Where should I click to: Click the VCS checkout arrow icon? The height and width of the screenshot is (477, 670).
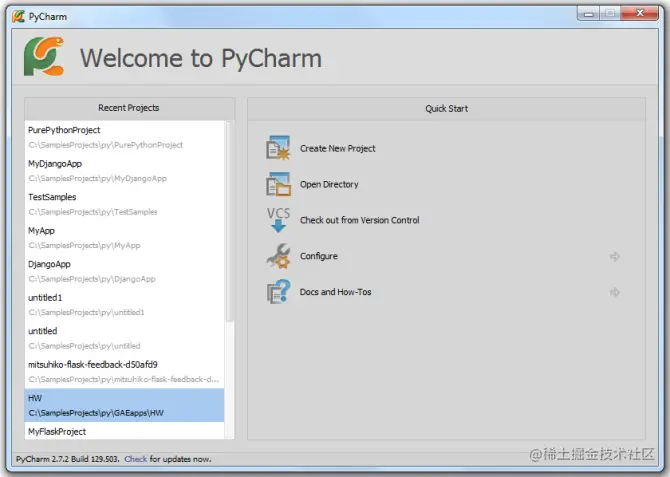[x=278, y=220]
